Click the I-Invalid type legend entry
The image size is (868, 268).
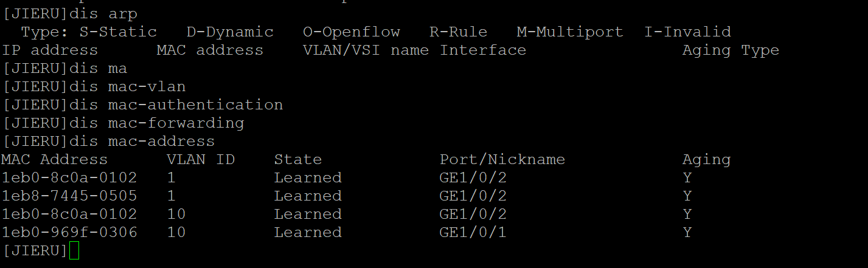(687, 32)
